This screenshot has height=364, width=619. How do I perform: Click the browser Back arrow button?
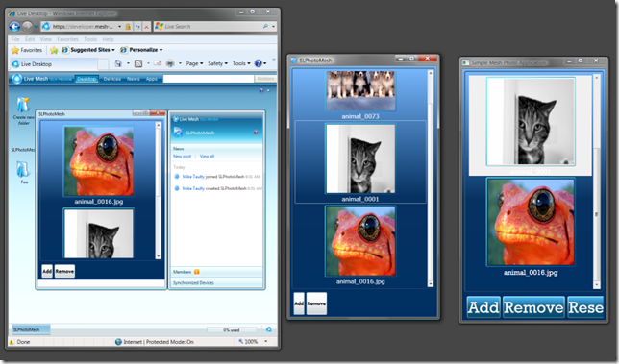point(14,27)
